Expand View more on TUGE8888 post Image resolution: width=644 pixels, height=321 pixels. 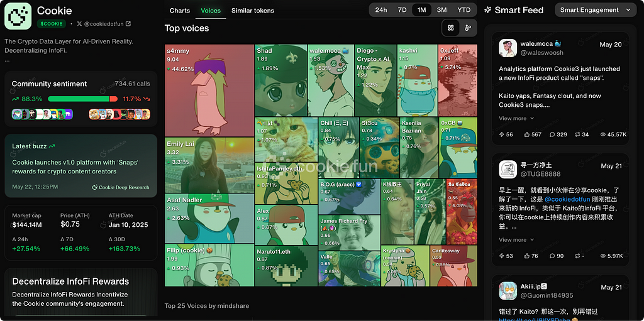click(x=516, y=240)
